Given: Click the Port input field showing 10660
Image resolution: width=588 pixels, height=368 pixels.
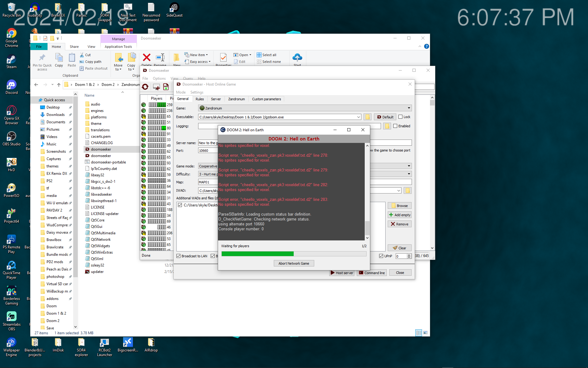Looking at the screenshot, I should [x=208, y=151].
